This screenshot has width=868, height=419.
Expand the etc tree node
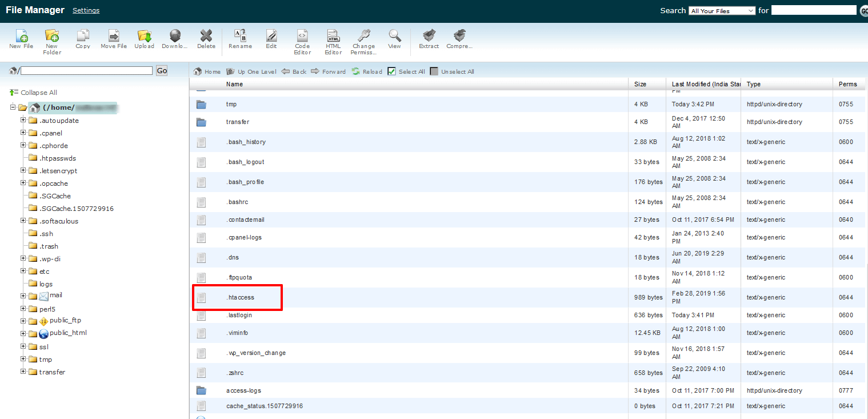[x=23, y=271]
